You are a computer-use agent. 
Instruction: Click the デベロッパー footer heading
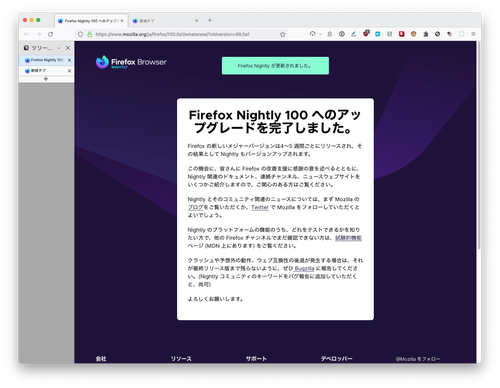[336, 359]
